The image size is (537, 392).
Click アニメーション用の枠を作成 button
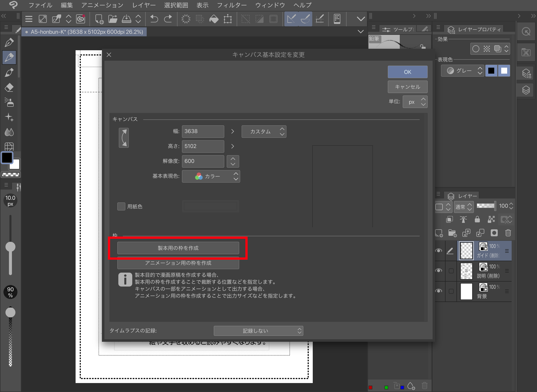(178, 263)
